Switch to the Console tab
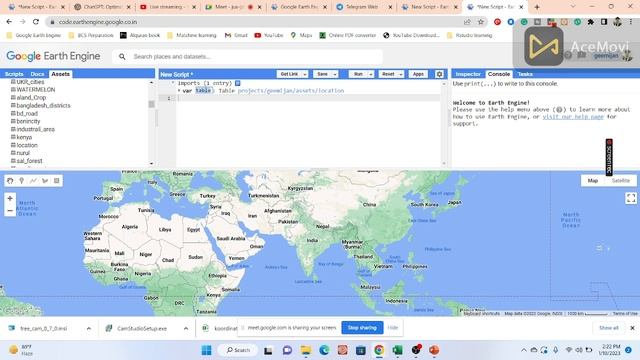Image resolution: width=640 pixels, height=360 pixels. click(499, 74)
